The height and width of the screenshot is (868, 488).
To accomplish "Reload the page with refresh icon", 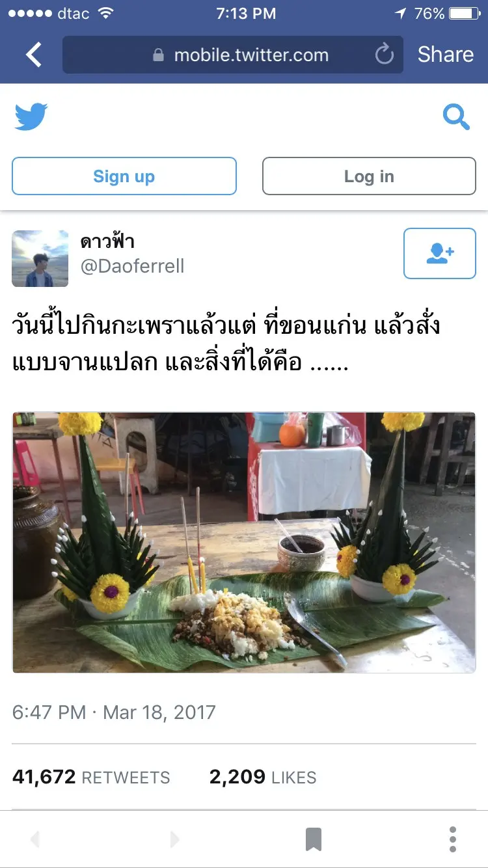I will point(385,55).
